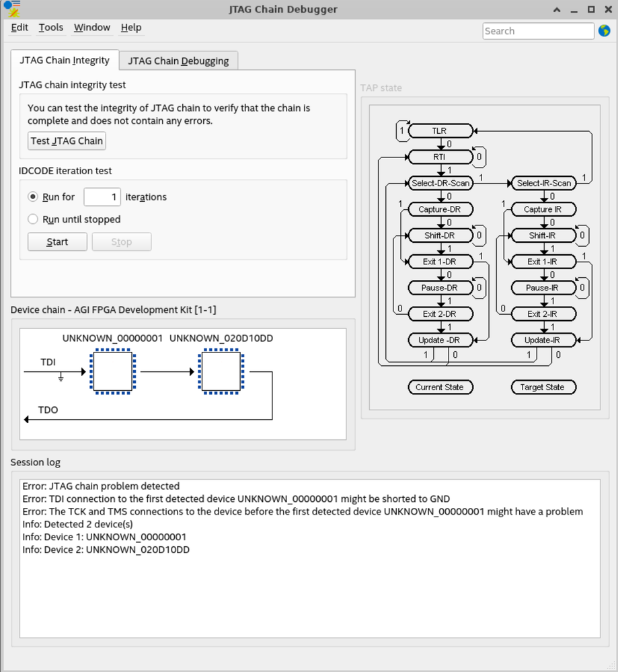The width and height of the screenshot is (618, 672).
Task: Close the JTAG Chain Debugger window
Action: (608, 9)
